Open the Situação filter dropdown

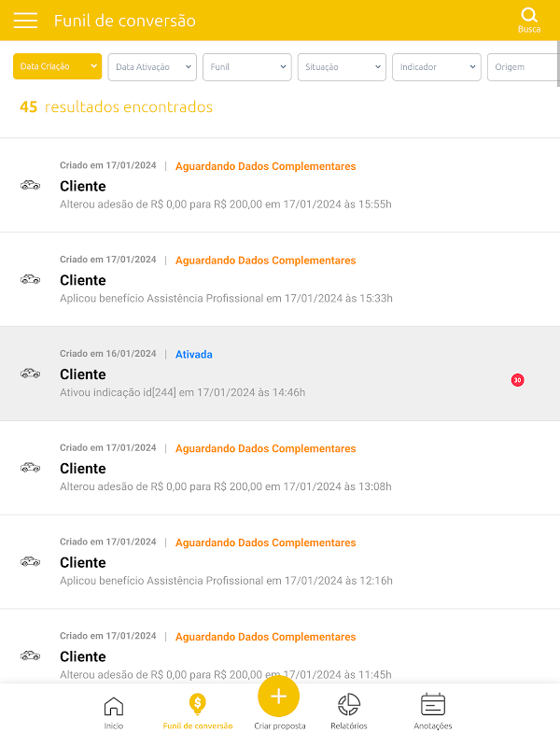(342, 66)
